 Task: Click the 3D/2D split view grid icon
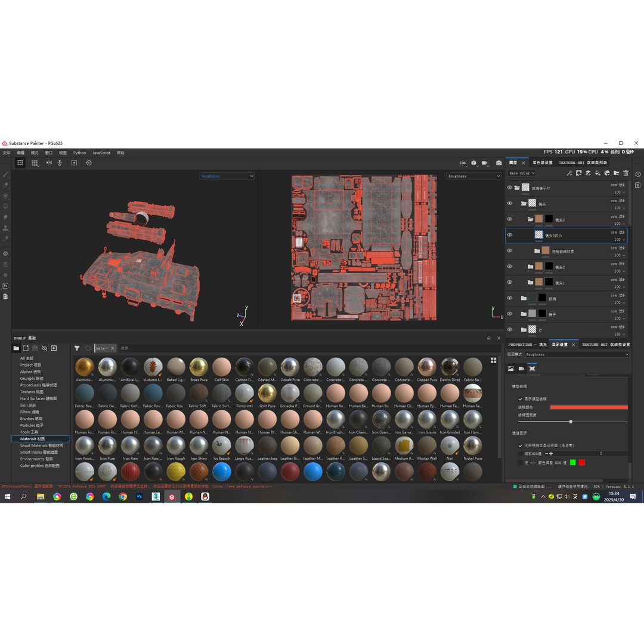pyautogui.click(x=35, y=163)
